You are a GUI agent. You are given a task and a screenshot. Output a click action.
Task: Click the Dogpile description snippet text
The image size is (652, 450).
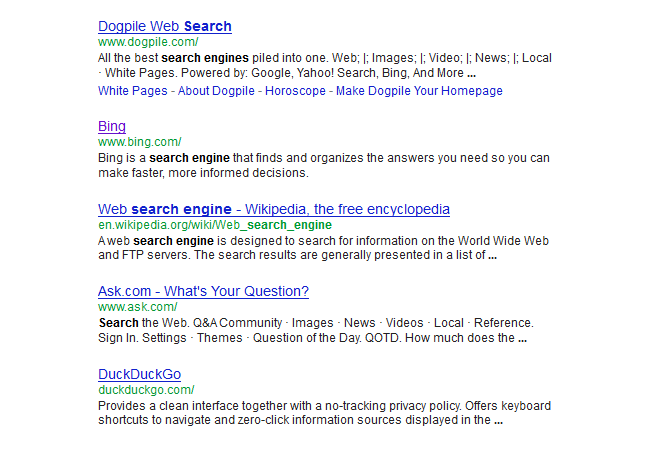click(325, 65)
